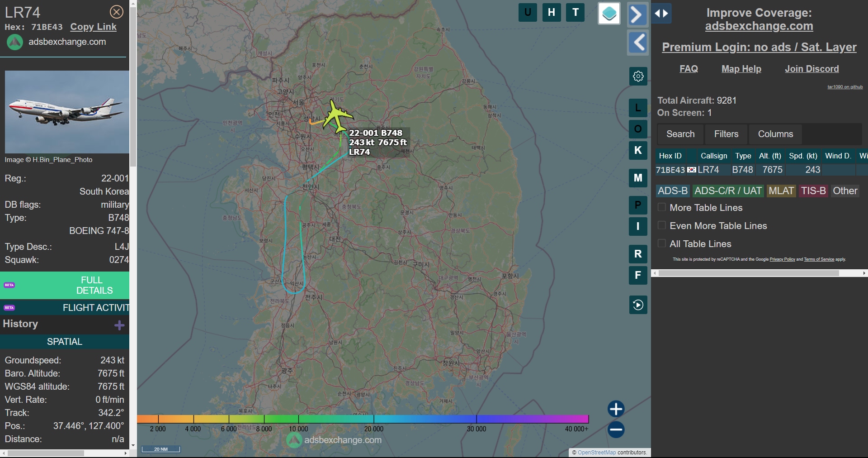Click the U map toggle button
Screen dimensions: 868x458
coord(528,12)
